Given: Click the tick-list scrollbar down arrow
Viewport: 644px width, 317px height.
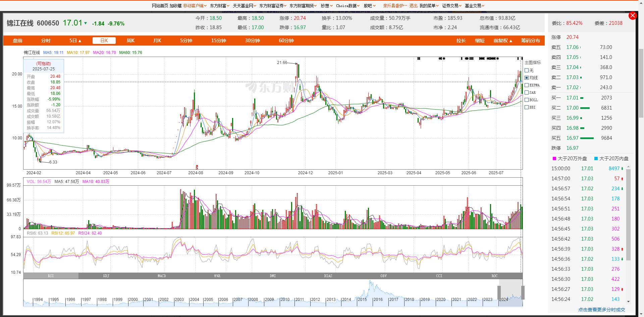Looking at the screenshot, I should click(x=628, y=302).
